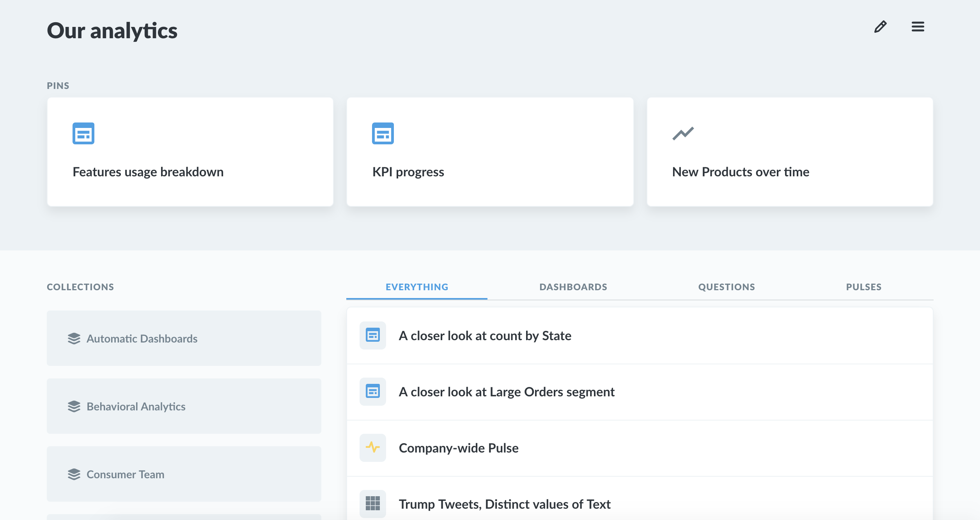Click Automatic Dashboards collection stack icon
This screenshot has width=980, height=520.
click(x=74, y=339)
